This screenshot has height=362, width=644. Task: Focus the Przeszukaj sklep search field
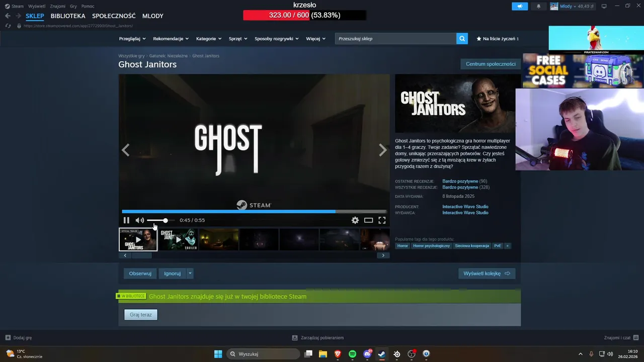pyautogui.click(x=395, y=39)
